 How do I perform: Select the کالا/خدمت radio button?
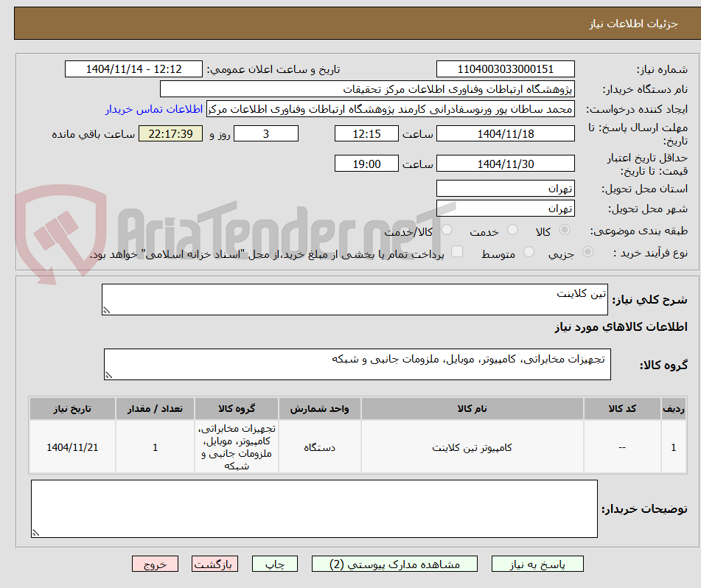(447, 230)
